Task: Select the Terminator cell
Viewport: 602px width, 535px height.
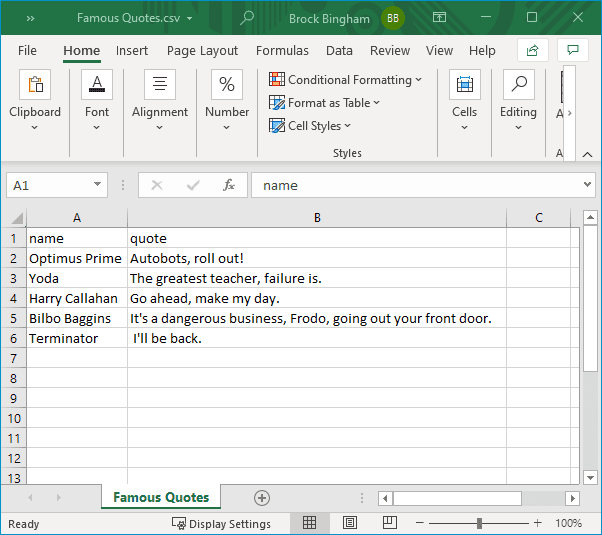Action: 77,338
